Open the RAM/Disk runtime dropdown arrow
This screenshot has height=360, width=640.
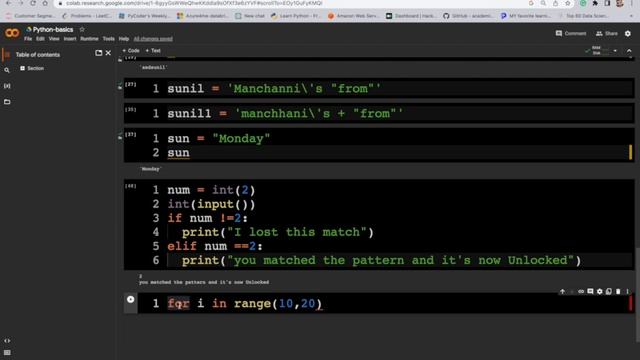tap(615, 51)
